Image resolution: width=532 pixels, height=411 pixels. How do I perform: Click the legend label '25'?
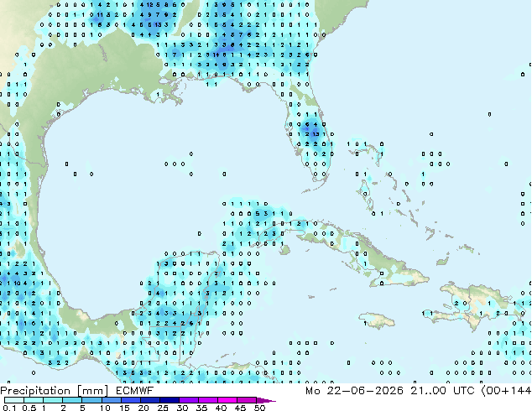pos(163,408)
